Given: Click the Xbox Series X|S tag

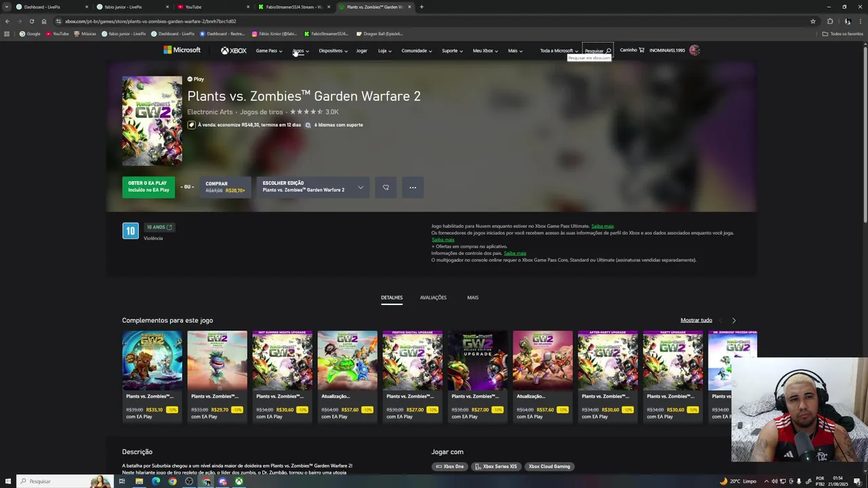Looking at the screenshot, I should point(496,466).
